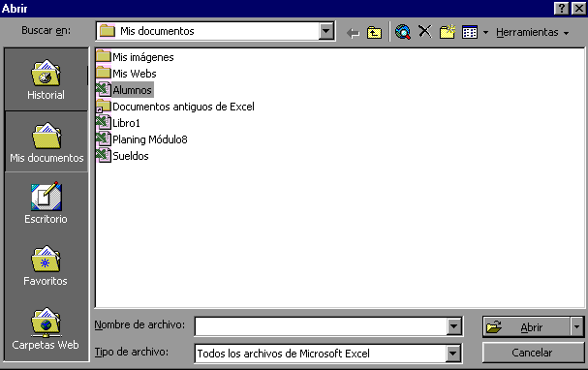Click the Help question mark button

[562, 9]
